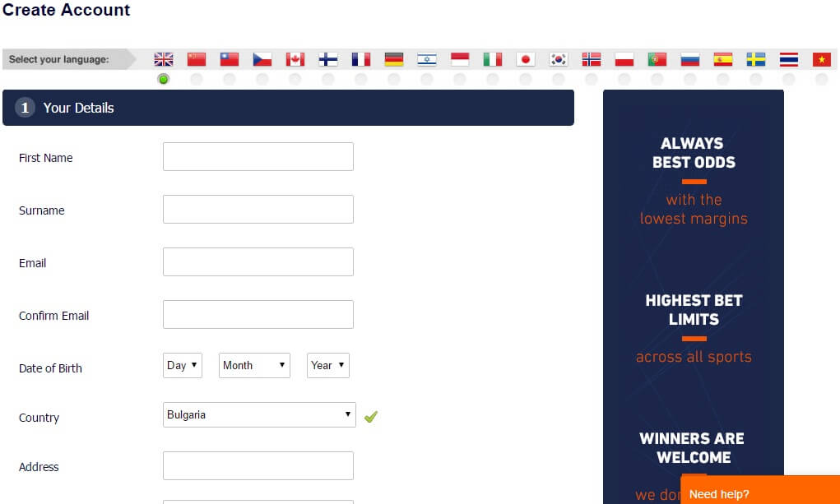Click the Your Details section header
The width and height of the screenshot is (840, 504).
tap(288, 108)
